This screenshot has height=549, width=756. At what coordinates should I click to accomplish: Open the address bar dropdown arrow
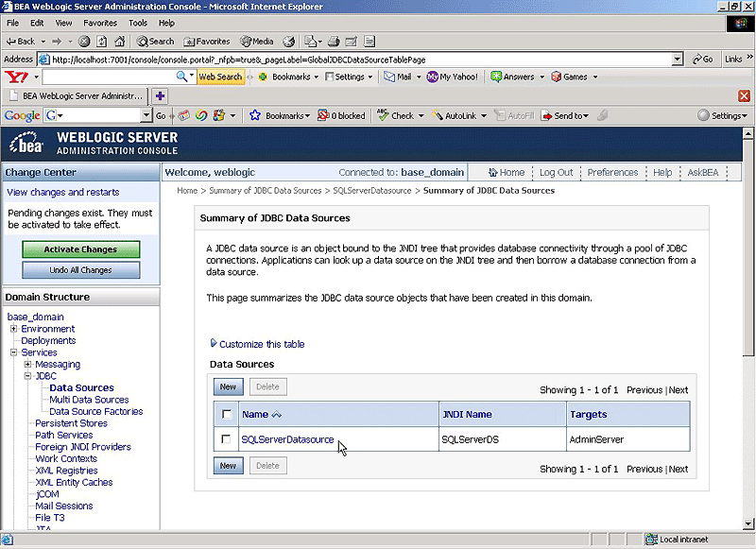[x=678, y=60]
